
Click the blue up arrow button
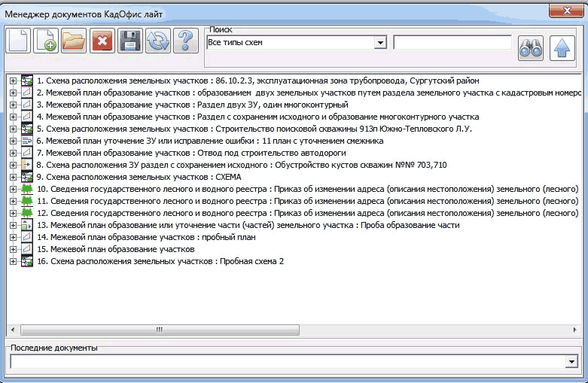tap(562, 47)
